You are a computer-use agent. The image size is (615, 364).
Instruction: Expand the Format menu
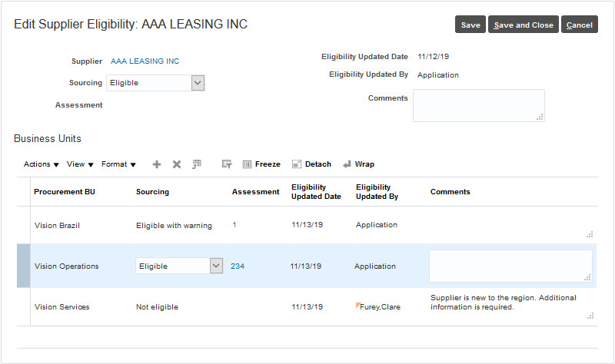[118, 164]
